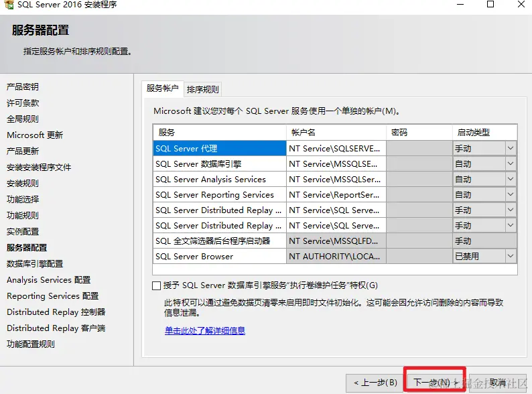Click account name NT Service\MSSQLSE... cell
The height and width of the screenshot is (394, 532).
(336, 164)
